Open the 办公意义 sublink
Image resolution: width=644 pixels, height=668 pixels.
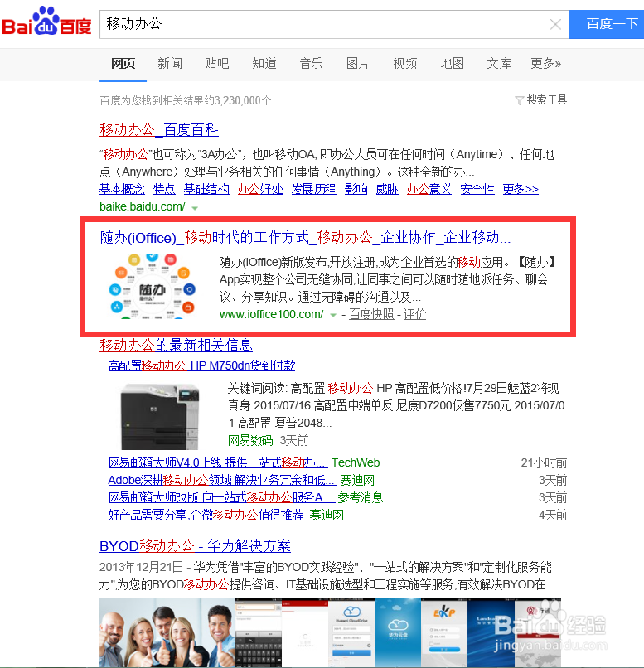(x=429, y=189)
